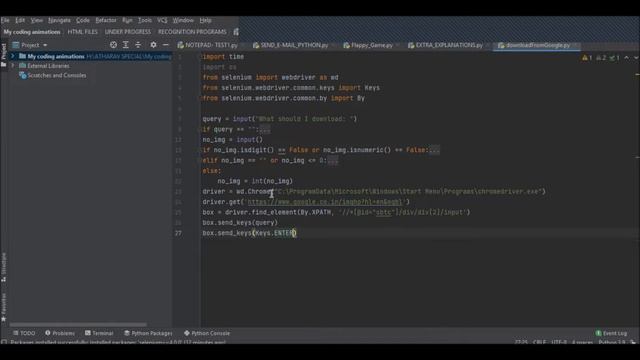Click the Expand All icon in Project toolbar

[126, 45]
